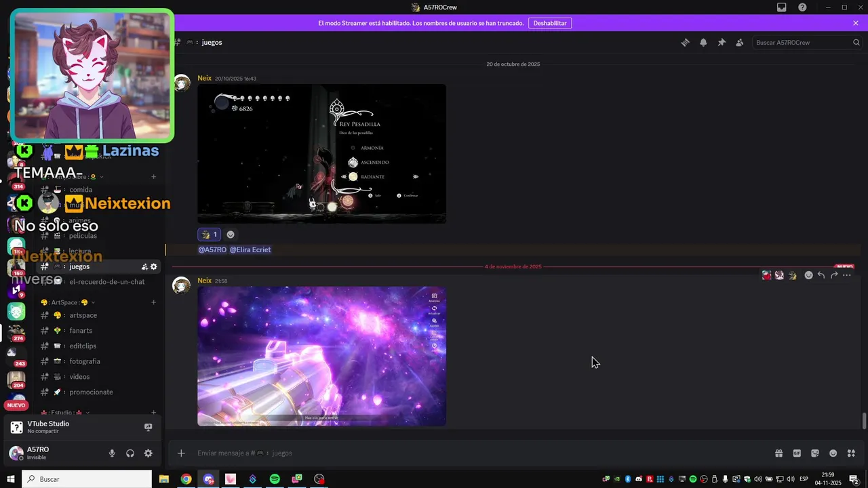
Task: Open Google Chrome from the taskbar
Action: tap(186, 479)
